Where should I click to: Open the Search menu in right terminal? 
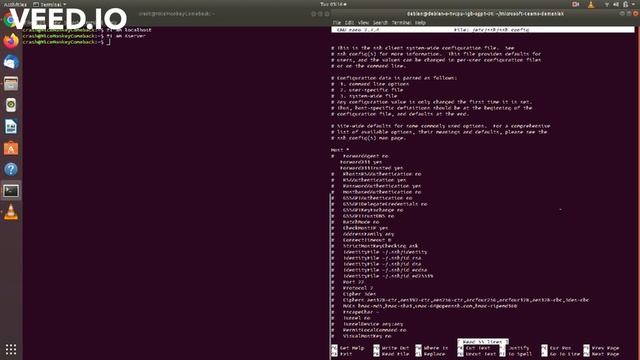pyautogui.click(x=380, y=22)
